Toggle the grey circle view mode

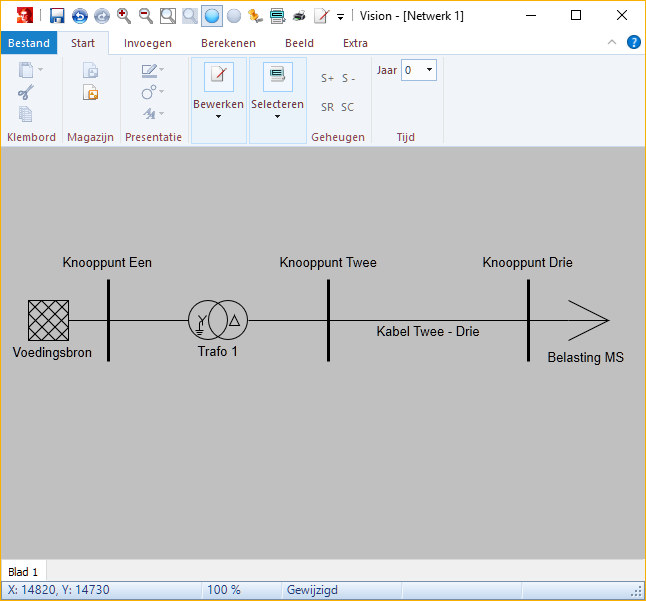click(234, 16)
